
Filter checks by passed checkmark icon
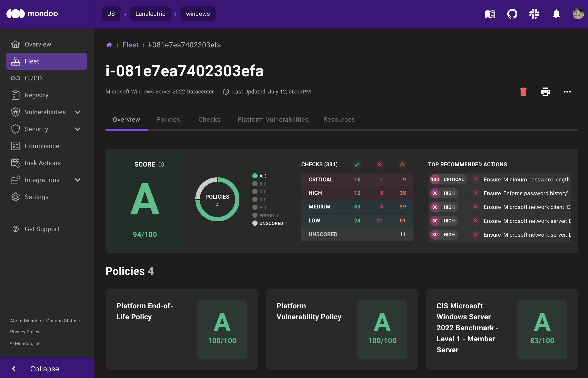[x=357, y=164]
